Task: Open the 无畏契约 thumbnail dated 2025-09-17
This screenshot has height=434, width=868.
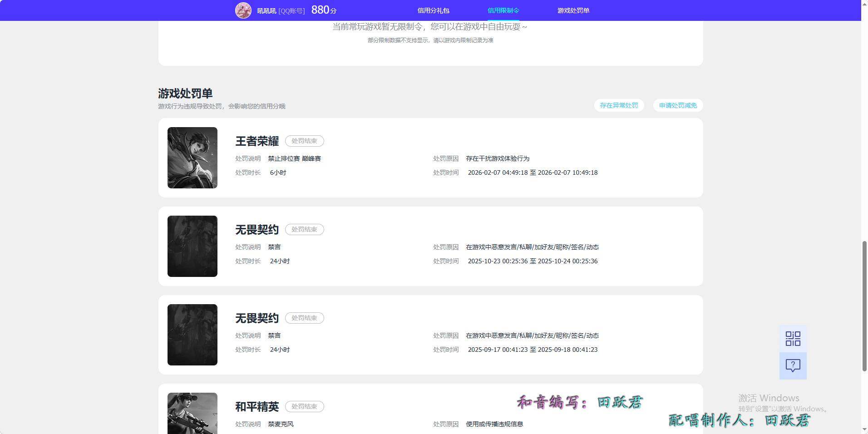Action: tap(192, 335)
